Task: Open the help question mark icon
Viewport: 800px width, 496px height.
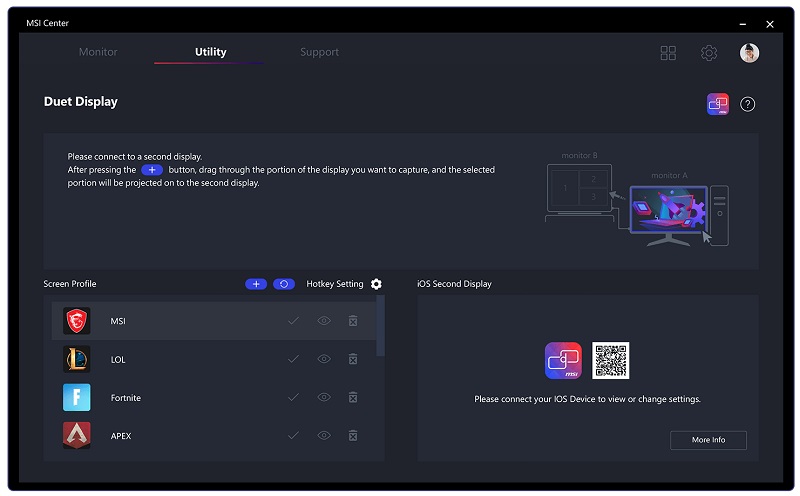Action: click(x=747, y=104)
